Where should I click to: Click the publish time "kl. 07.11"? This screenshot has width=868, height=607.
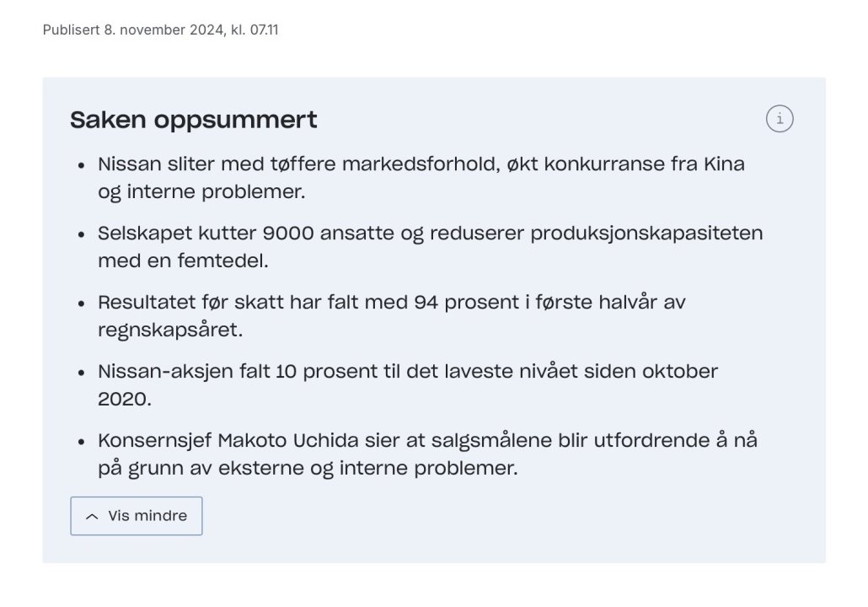pos(255,30)
